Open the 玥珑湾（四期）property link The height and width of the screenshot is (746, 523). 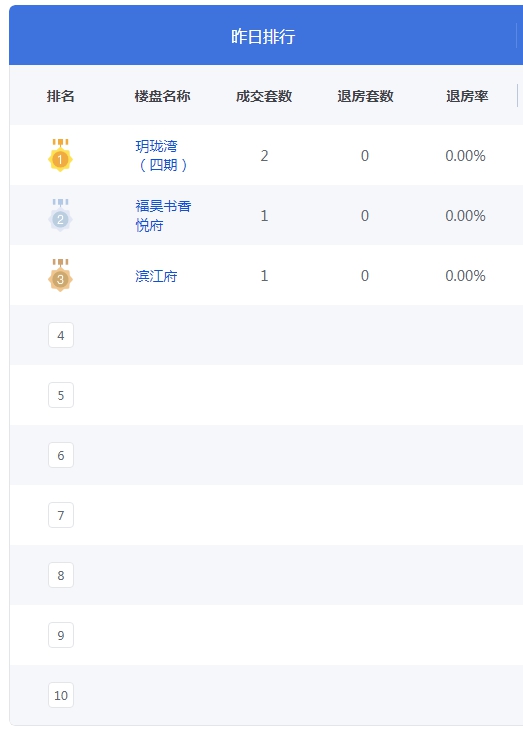point(162,156)
